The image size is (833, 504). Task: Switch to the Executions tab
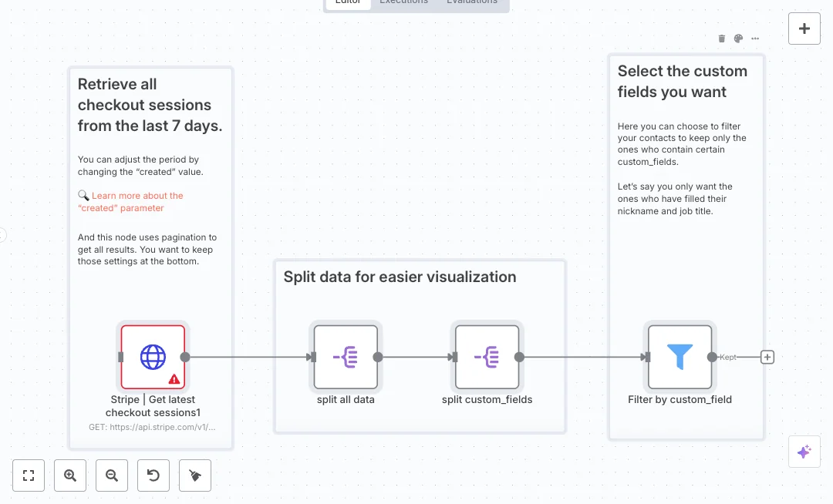click(x=403, y=2)
